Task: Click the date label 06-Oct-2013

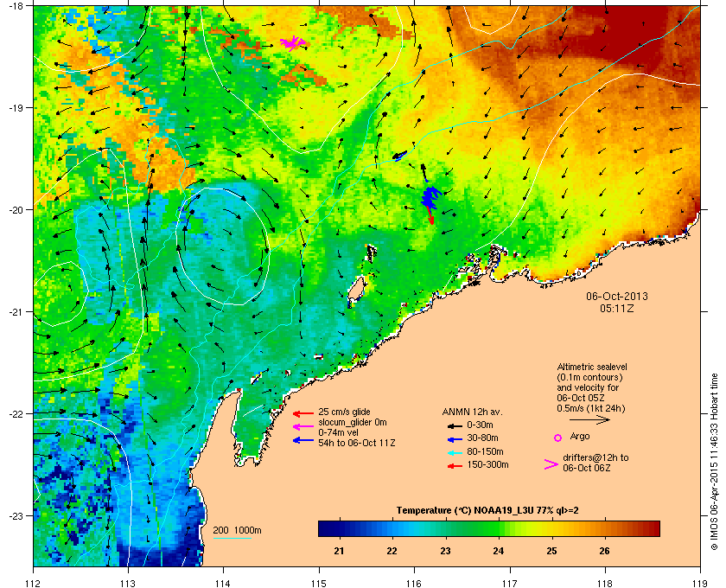Action: pyautogui.click(x=617, y=296)
